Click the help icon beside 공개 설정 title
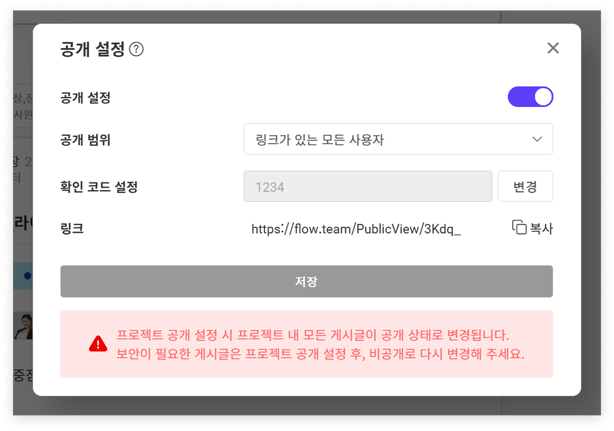614x431 pixels. (137, 49)
